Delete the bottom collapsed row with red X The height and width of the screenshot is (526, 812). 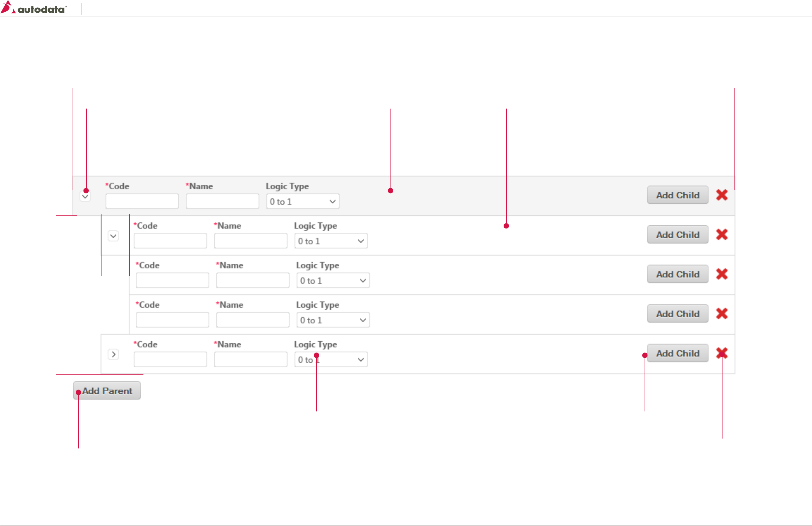click(722, 353)
